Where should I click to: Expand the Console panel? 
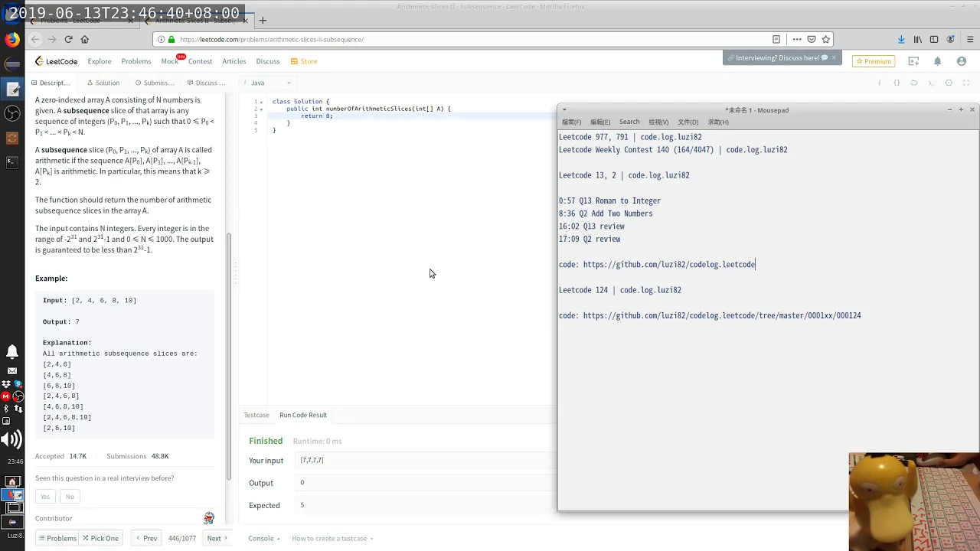coord(264,538)
